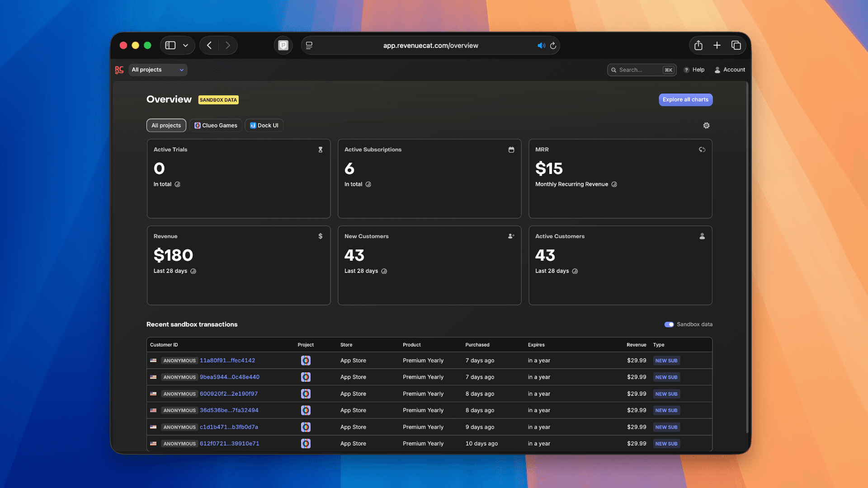Click New Customers add-person icon
The image size is (868, 488).
click(511, 236)
